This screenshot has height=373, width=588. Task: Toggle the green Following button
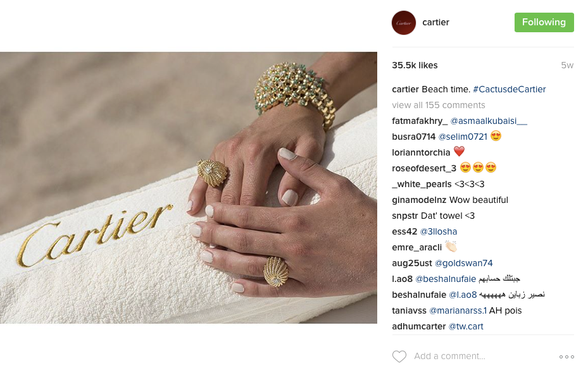(544, 23)
